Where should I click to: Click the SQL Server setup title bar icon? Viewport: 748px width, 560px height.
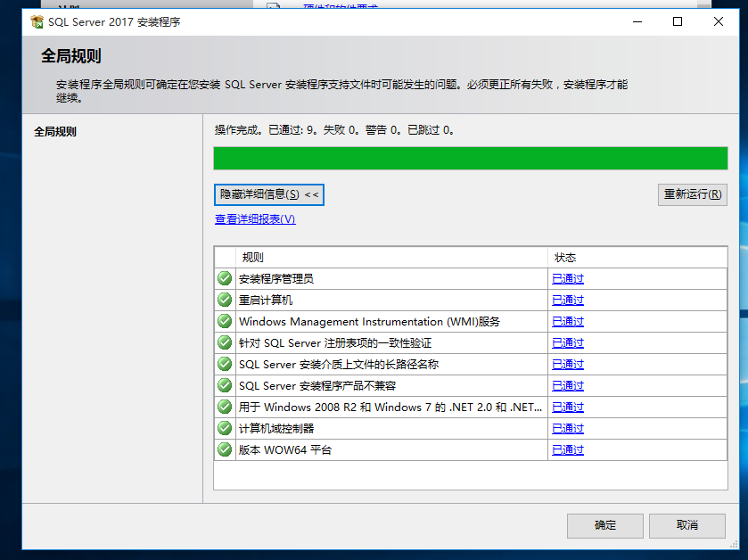point(37,22)
